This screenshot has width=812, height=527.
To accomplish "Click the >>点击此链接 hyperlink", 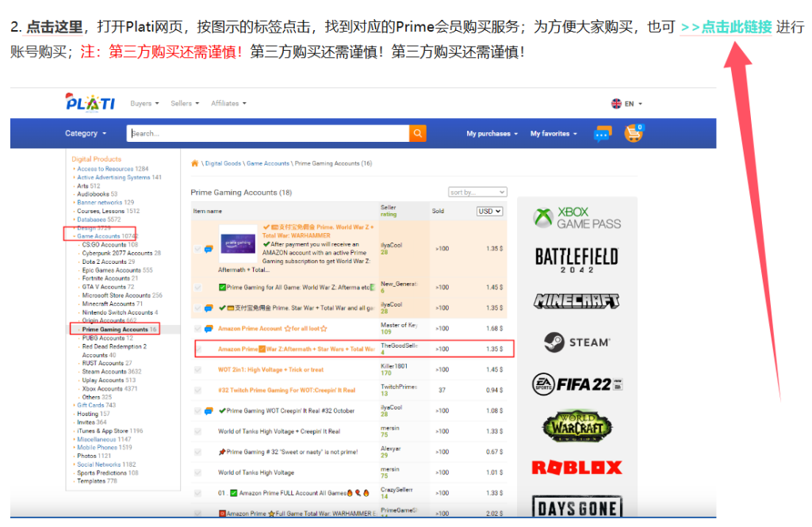I will 726,27.
